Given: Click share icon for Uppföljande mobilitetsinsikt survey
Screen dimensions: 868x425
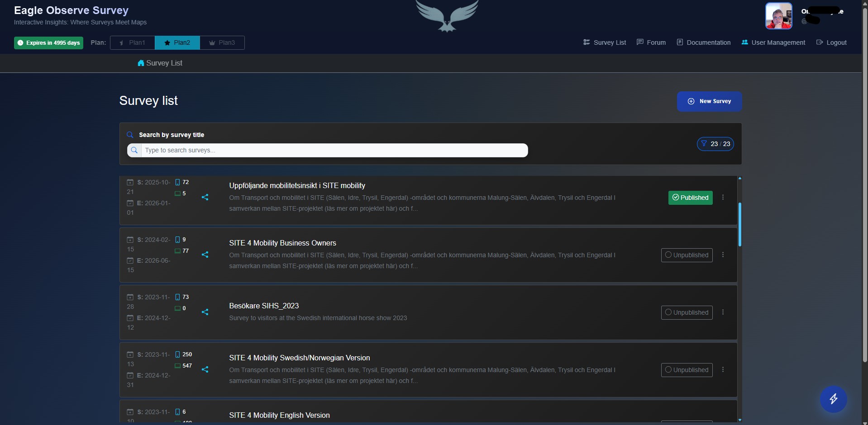Looking at the screenshot, I should coord(205,197).
